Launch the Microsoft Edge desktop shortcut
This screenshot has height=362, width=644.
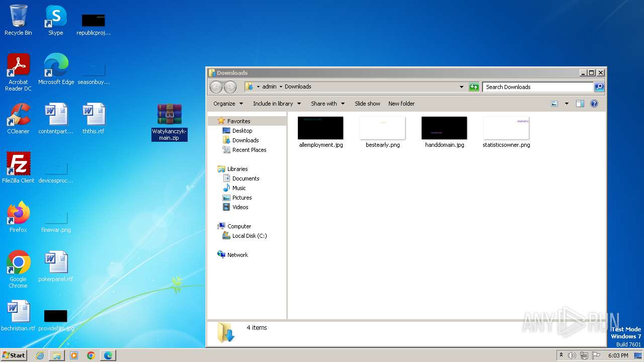pyautogui.click(x=56, y=69)
